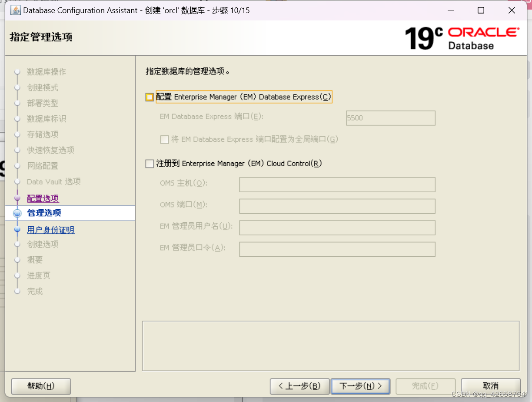Click the Oracle 19c Database logo
This screenshot has width=532, height=402.
point(462,38)
